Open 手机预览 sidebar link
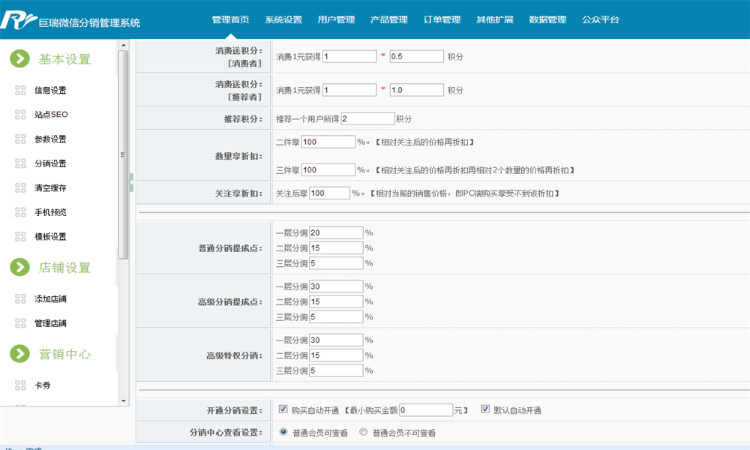Screen dimensions: 750x450 coord(50,212)
